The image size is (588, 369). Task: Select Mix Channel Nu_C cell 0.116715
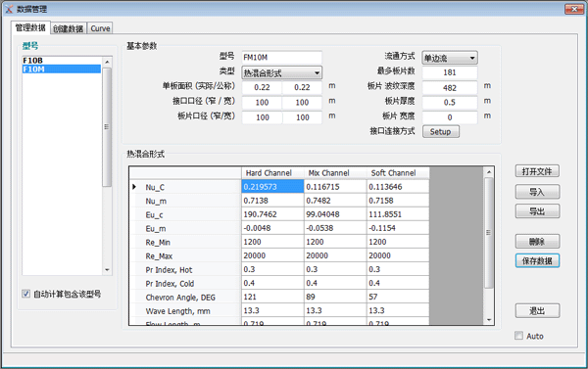coord(335,187)
